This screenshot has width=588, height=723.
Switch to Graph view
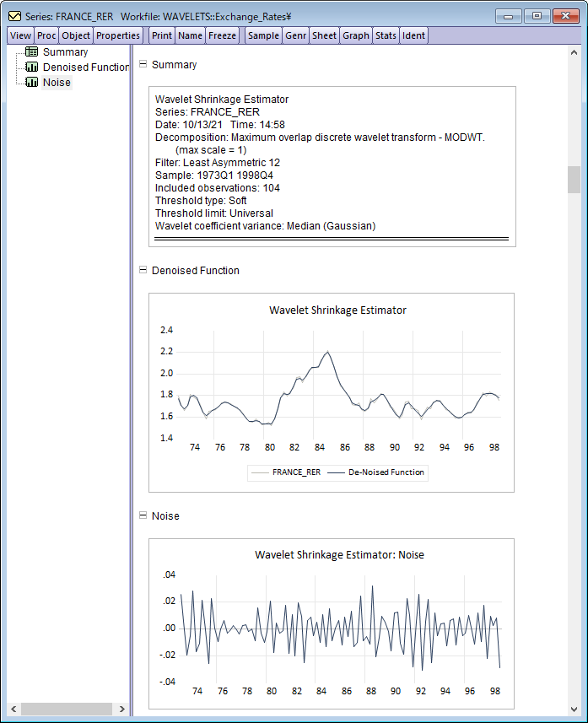click(x=355, y=35)
